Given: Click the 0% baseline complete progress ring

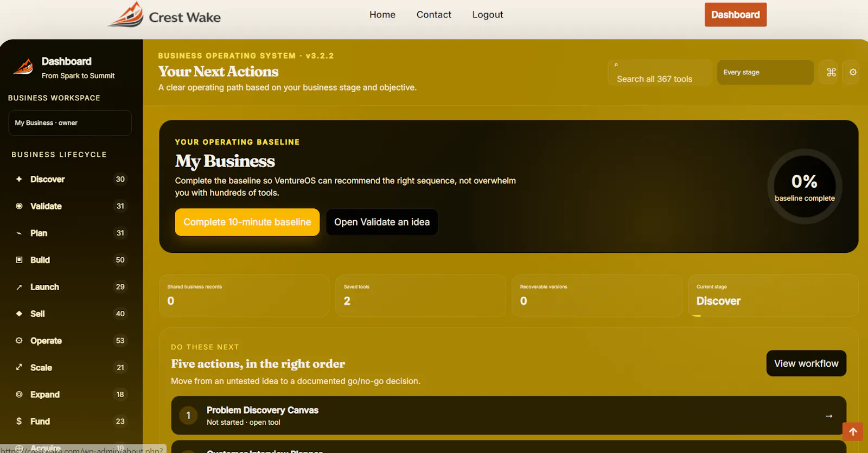Looking at the screenshot, I should coord(805,186).
